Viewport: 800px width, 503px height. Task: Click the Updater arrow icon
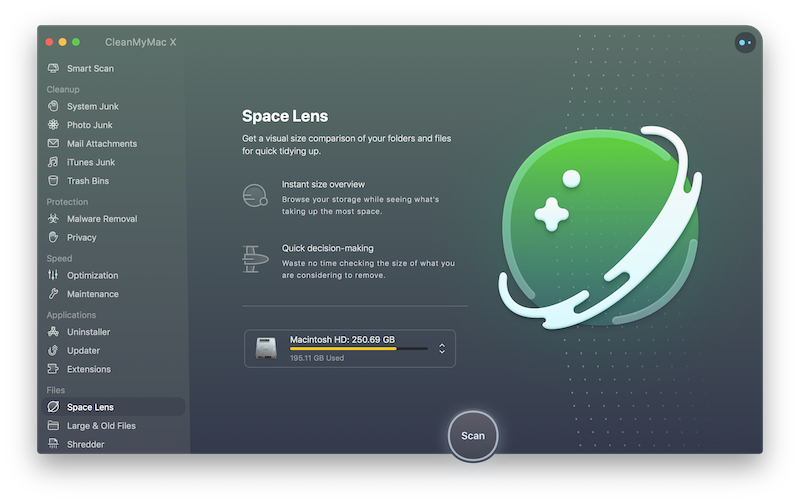point(53,350)
